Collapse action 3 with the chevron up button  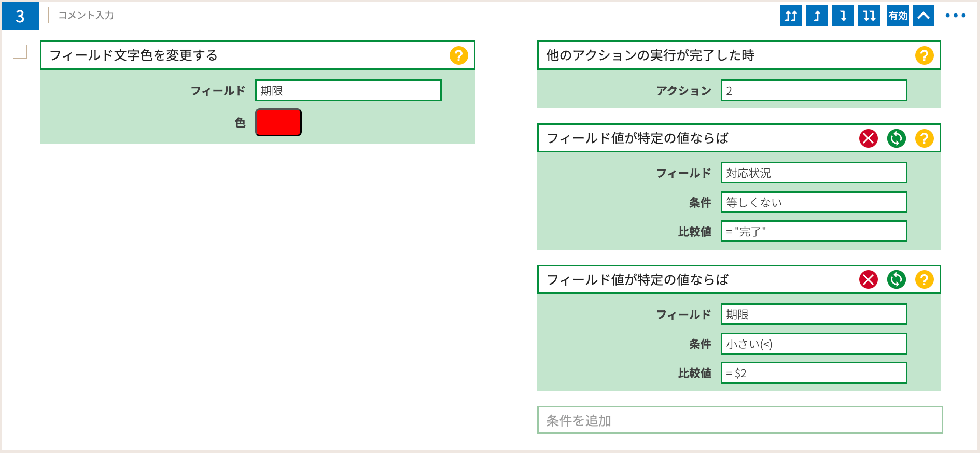coord(923,16)
